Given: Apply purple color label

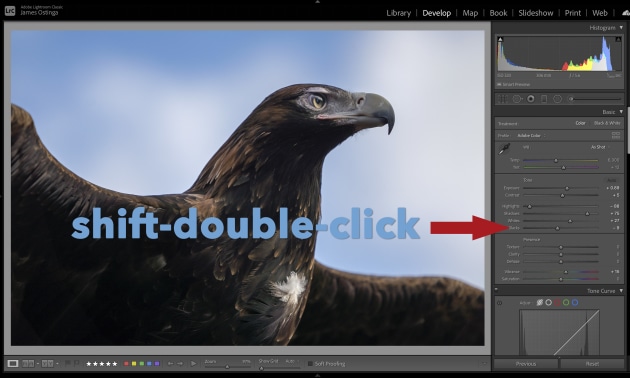Looking at the screenshot, I should click(x=157, y=364).
